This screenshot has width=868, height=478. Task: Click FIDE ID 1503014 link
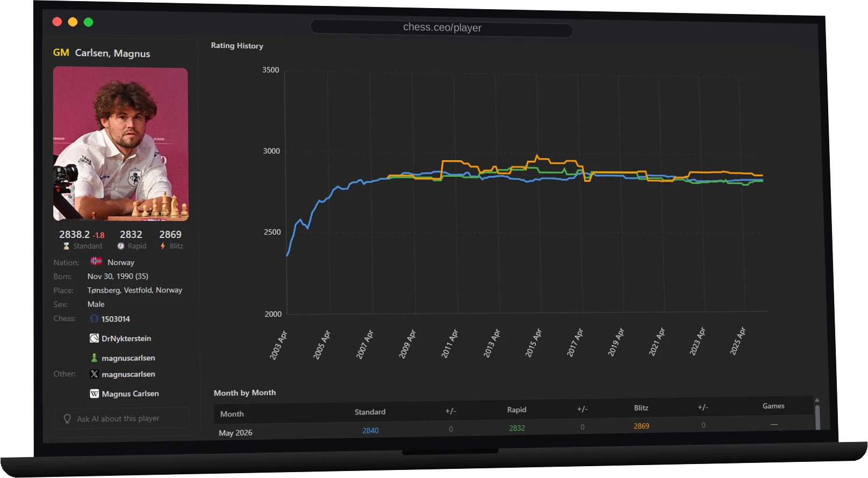(116, 319)
